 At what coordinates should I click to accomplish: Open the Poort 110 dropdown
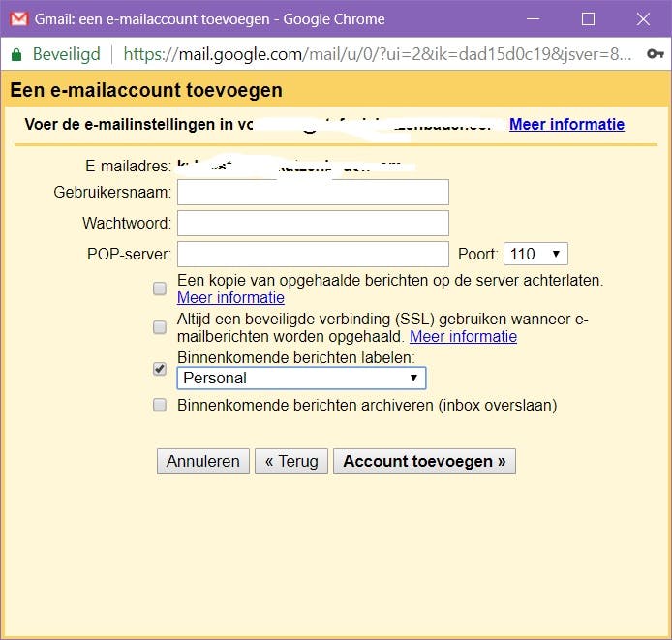click(535, 254)
